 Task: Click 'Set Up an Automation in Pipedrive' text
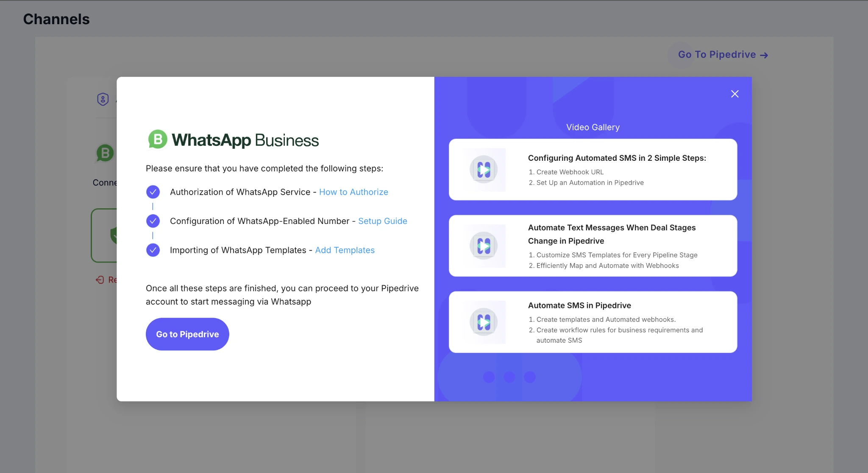(590, 182)
